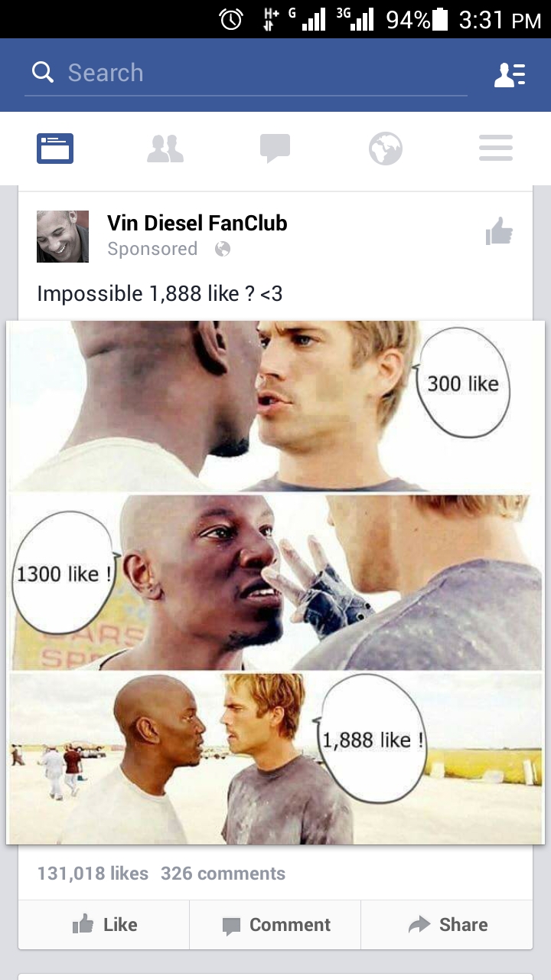Viewport: 551px width, 980px height.
Task: Tap the Comment button
Action: click(x=275, y=925)
